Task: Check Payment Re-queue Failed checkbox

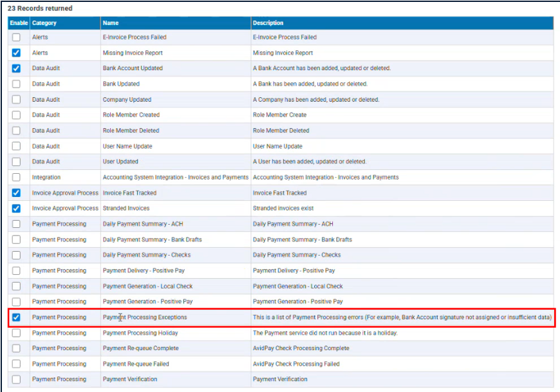Action: (x=16, y=364)
